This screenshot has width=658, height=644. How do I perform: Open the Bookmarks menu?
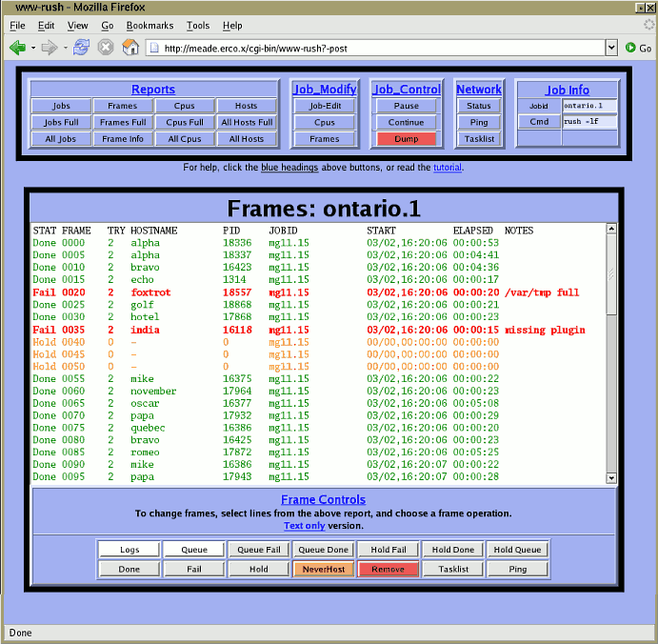click(150, 26)
